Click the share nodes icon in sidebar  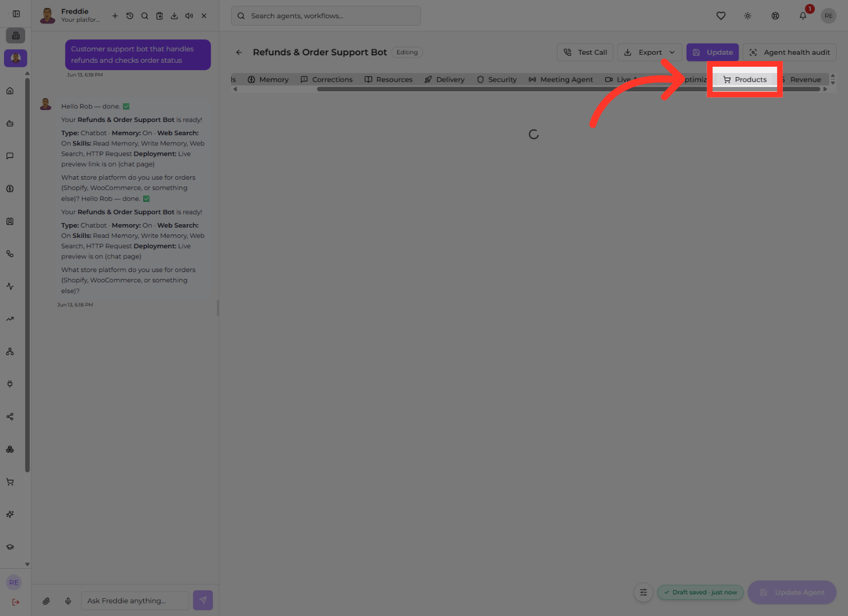click(x=10, y=416)
